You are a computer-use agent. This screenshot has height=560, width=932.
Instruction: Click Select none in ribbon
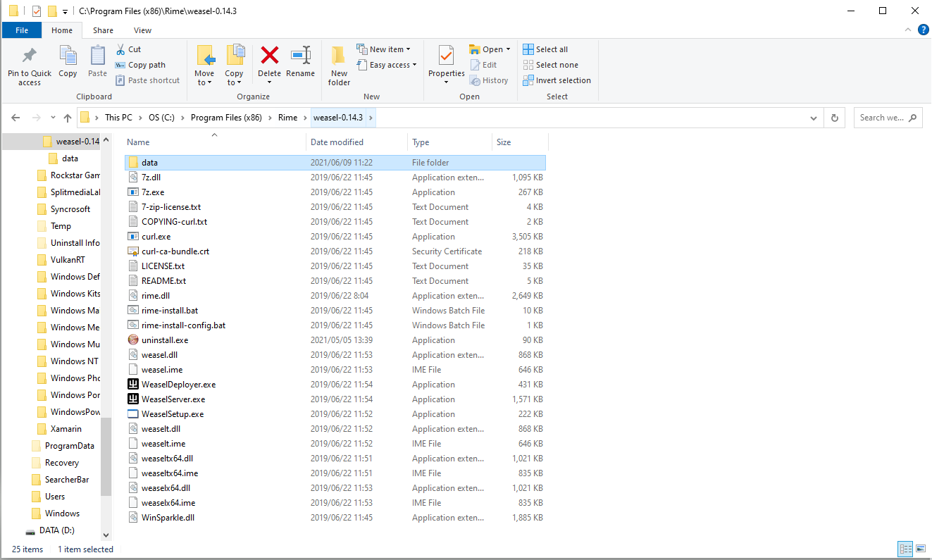(x=550, y=65)
